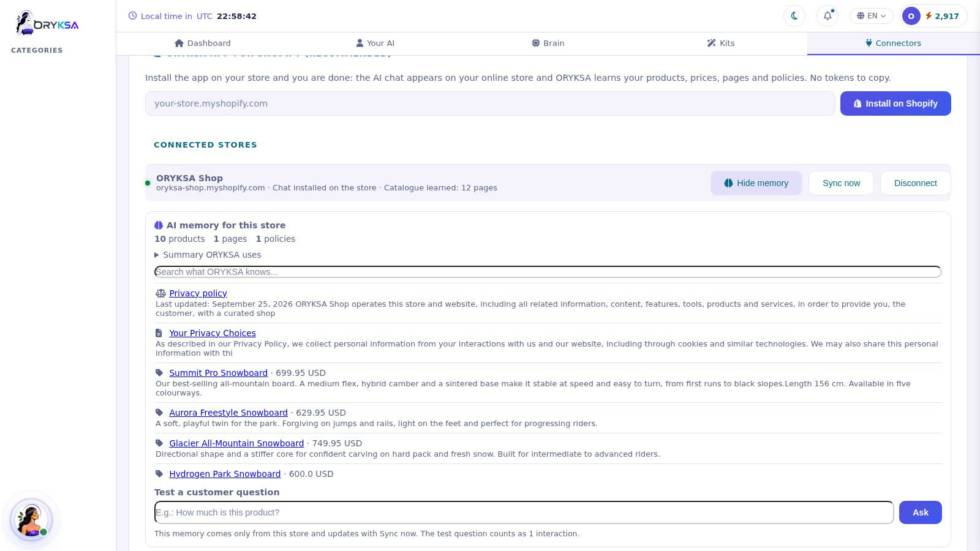
Task: Expand the Summary ORYKSA uses disclosure
Action: click(x=208, y=255)
